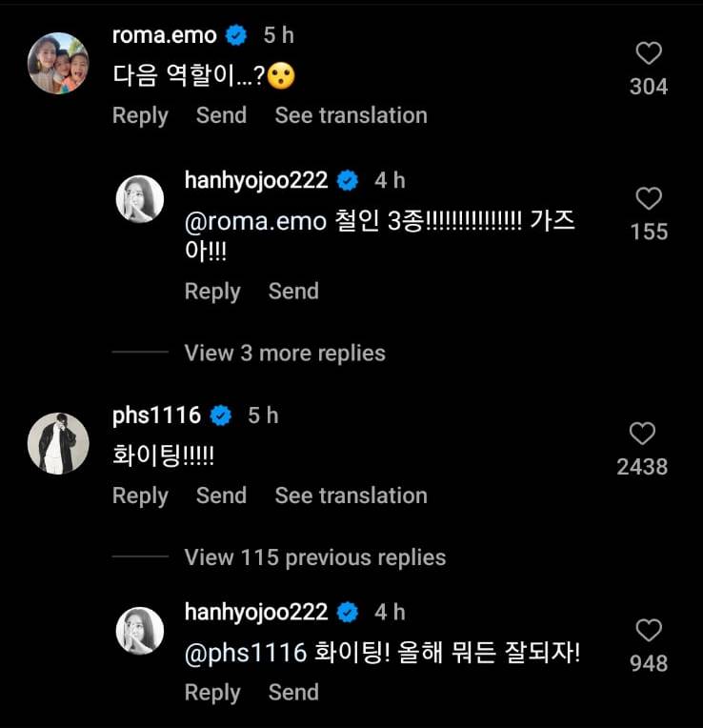See translation of roma.emo's comment

351,115
